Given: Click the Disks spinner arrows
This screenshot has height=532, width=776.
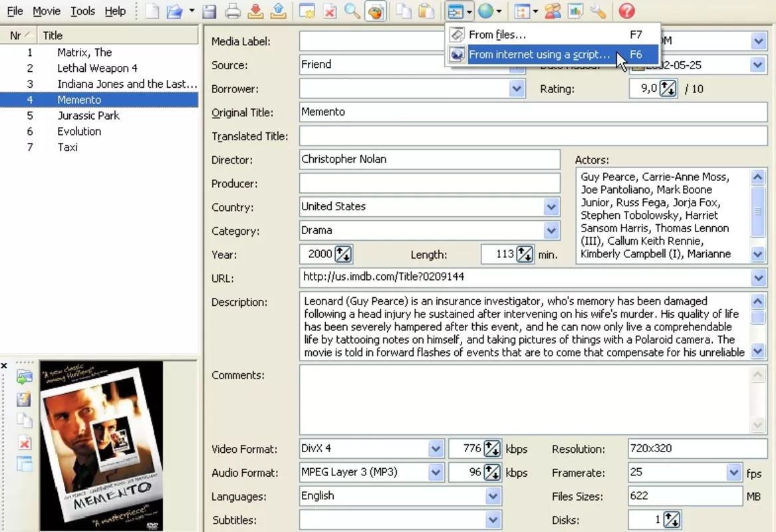Looking at the screenshot, I should [672, 519].
